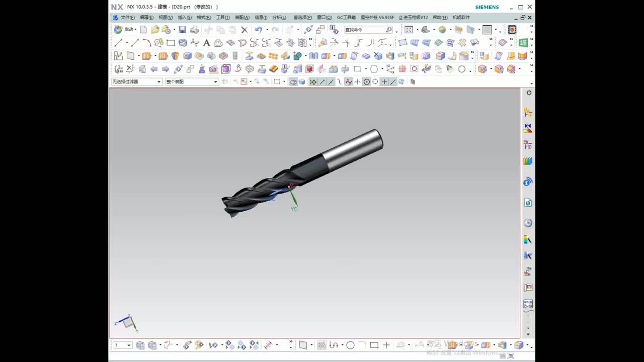Screen dimensions: 644x362
Task: Open the GC工具箱 menu
Action: (x=346, y=18)
